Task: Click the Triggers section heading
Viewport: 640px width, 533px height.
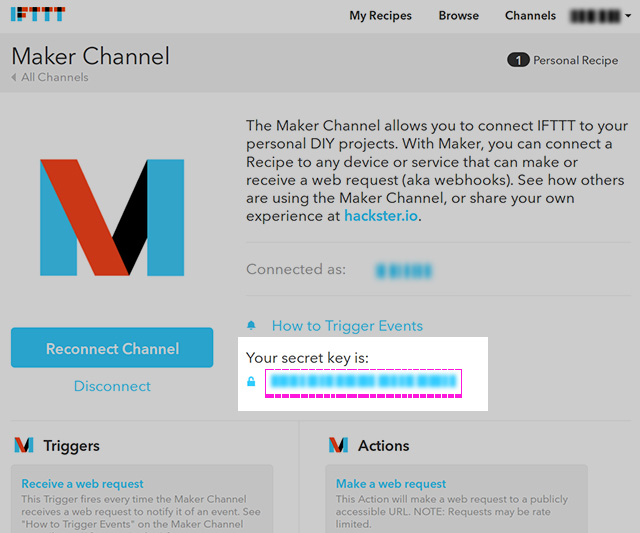Action: 71,446
